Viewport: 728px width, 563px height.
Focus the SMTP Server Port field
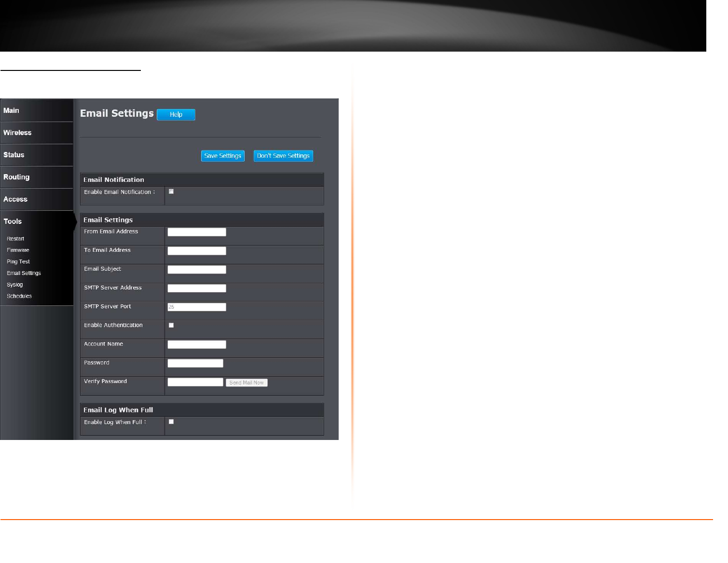point(197,307)
